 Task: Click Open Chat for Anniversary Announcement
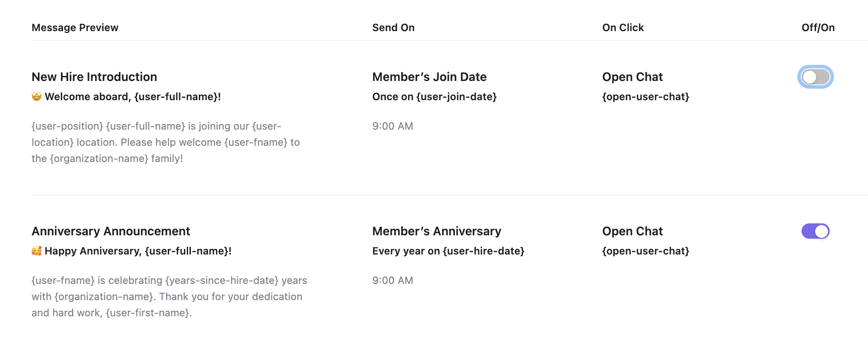tap(632, 231)
